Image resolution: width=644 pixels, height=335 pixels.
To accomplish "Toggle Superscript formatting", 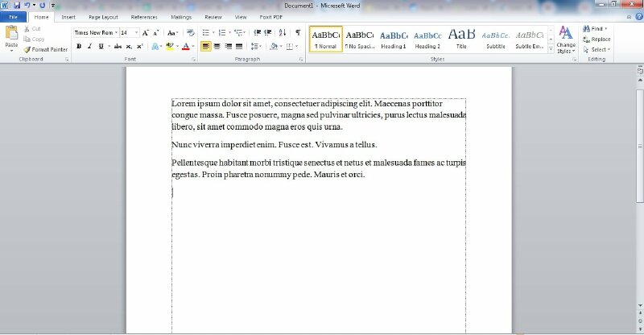I will [139, 46].
